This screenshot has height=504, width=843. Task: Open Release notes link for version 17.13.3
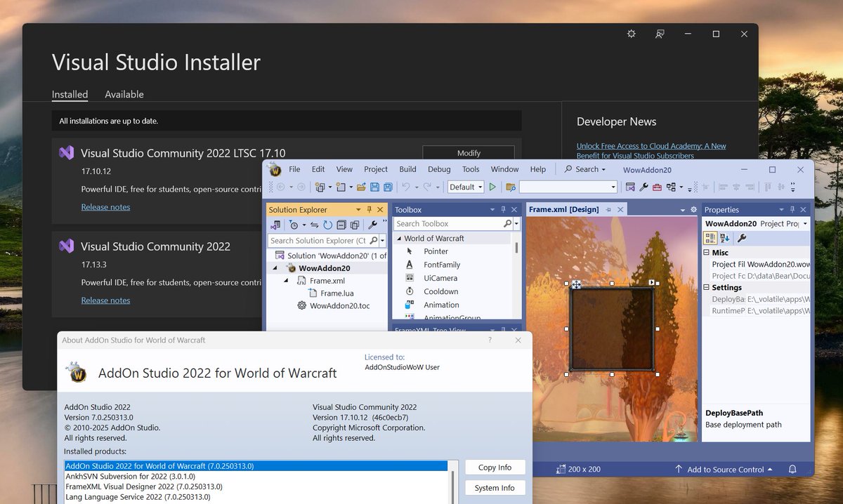click(105, 300)
